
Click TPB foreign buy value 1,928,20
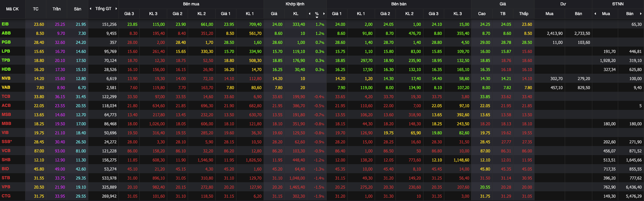(x=608, y=61)
